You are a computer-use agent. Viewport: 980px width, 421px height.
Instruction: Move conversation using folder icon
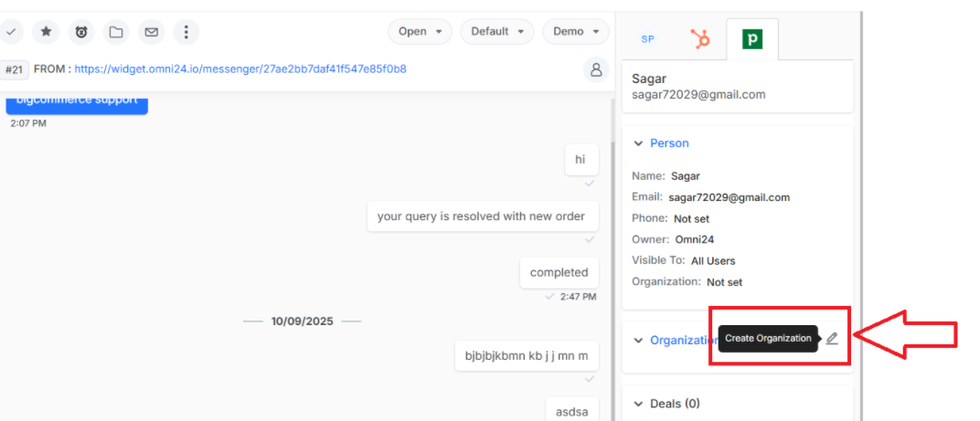pyautogui.click(x=116, y=32)
